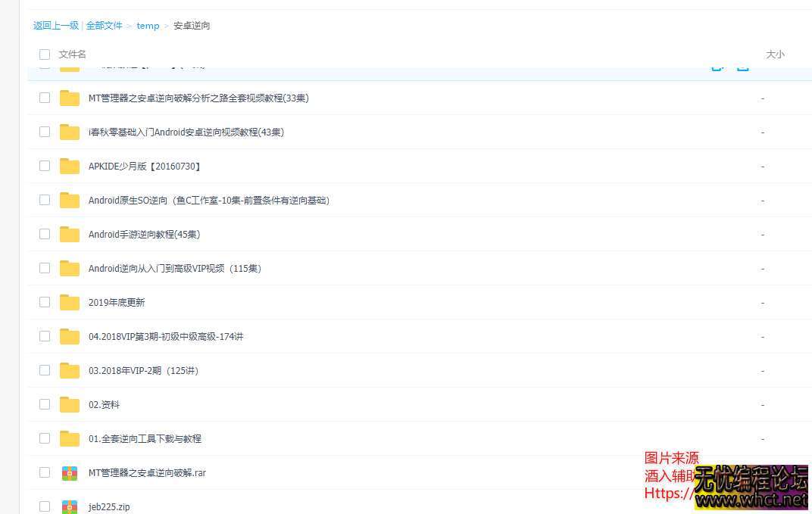Click the share action icon on the top file row
Viewport: 812px width, 514px height.
717,65
